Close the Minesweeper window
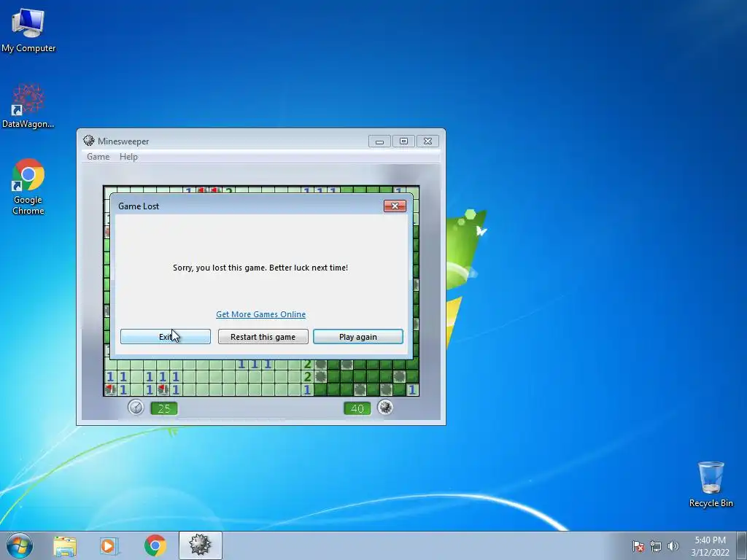Image resolution: width=747 pixels, height=560 pixels. pos(427,141)
